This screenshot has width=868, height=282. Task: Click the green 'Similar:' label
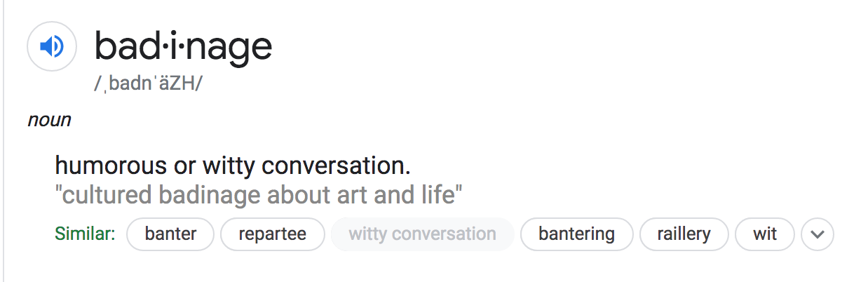click(x=85, y=234)
